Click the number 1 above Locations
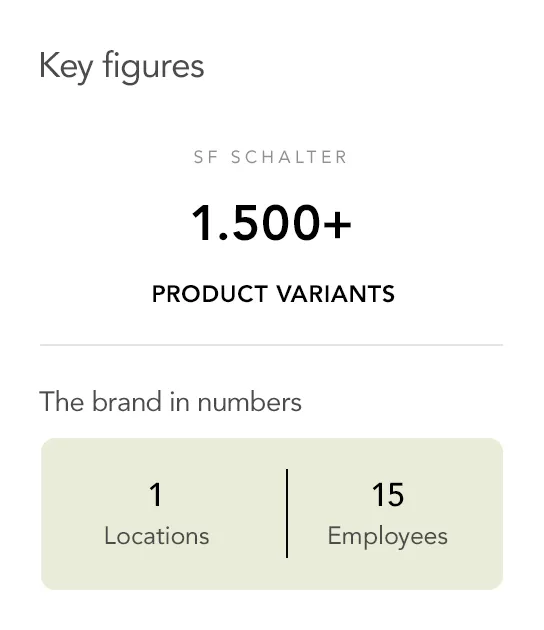Viewport: 544px width, 630px height. coord(156,495)
